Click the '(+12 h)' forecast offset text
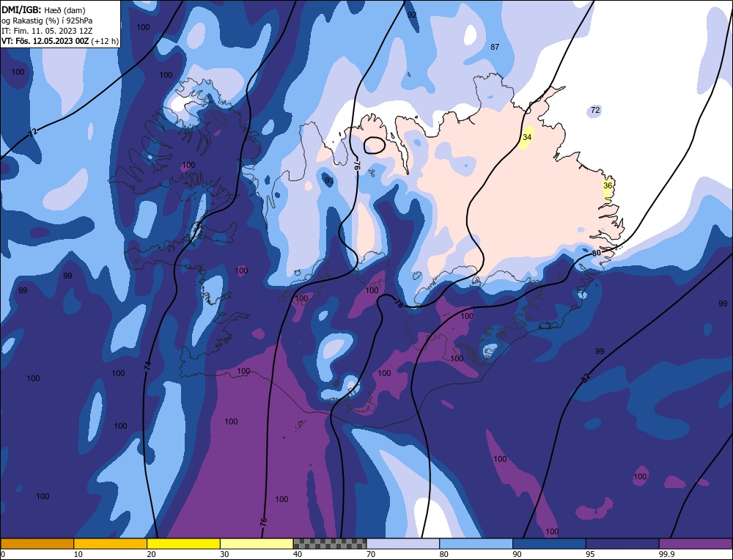733x560 pixels. 105,41
